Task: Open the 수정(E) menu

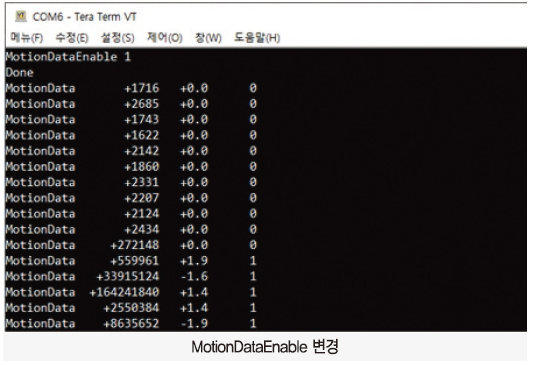Action: tap(72, 37)
